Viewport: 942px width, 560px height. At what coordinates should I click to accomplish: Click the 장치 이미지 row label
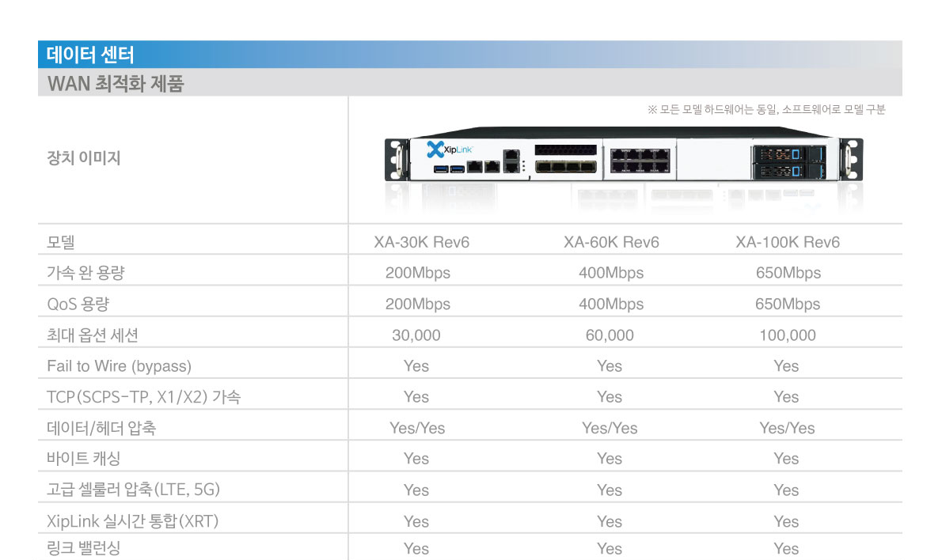pyautogui.click(x=83, y=158)
